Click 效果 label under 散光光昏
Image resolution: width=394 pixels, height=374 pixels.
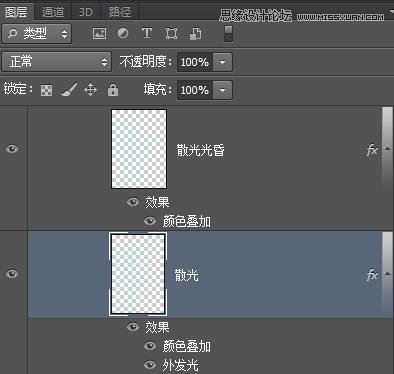157,202
